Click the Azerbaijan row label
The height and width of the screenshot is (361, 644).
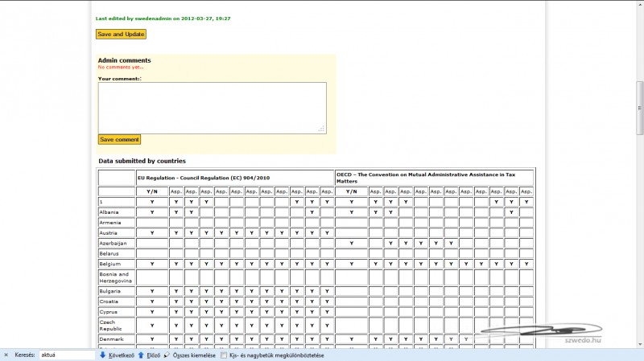[x=113, y=243]
